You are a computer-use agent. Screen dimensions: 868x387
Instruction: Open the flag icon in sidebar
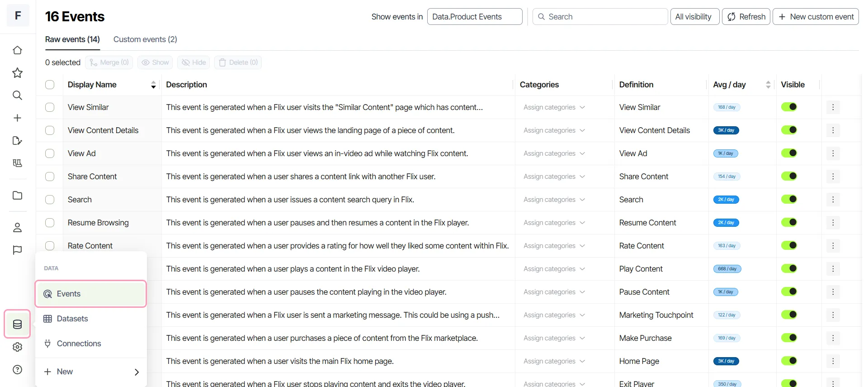[x=17, y=250]
